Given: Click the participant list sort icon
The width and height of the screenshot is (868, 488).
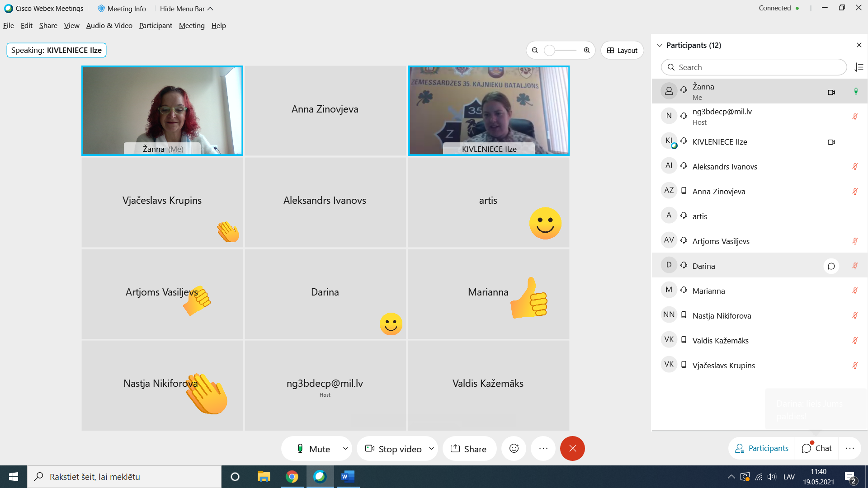Looking at the screenshot, I should (x=859, y=67).
